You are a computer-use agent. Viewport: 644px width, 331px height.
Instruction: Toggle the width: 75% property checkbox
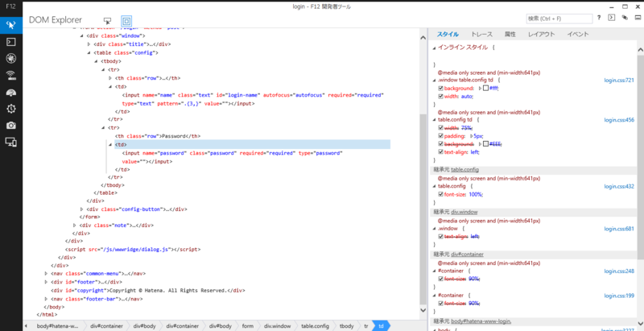point(440,128)
